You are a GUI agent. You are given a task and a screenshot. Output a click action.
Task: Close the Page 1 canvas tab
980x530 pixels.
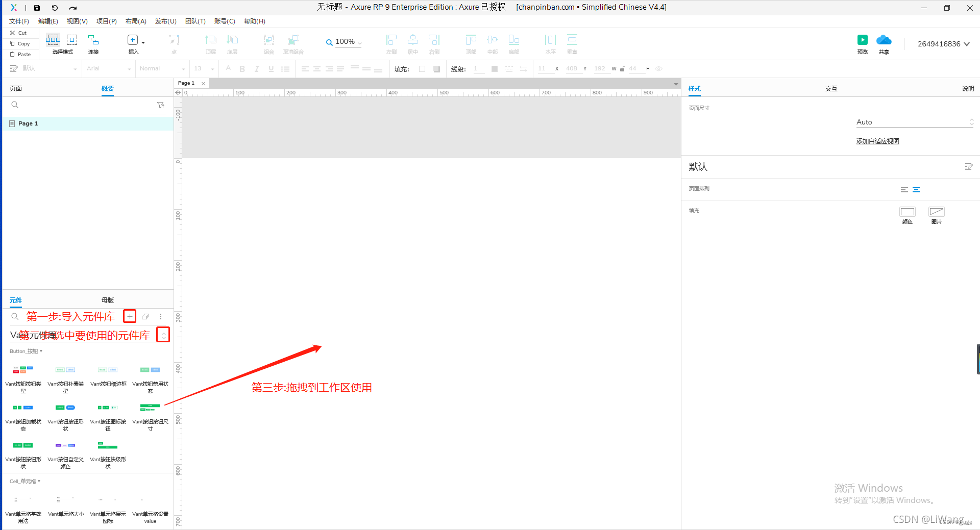point(203,84)
